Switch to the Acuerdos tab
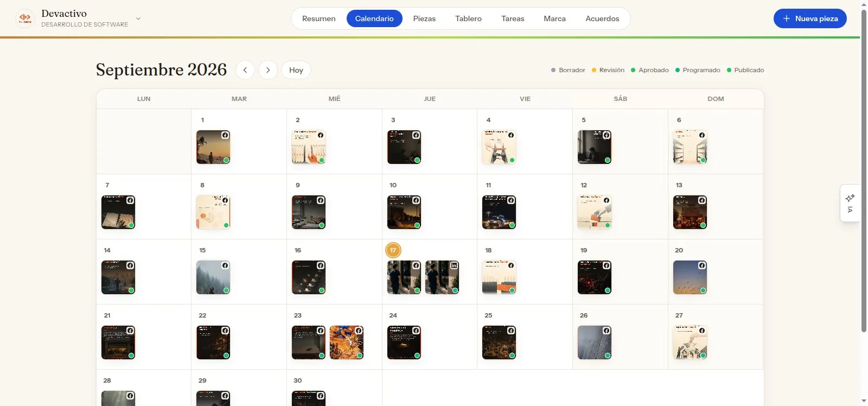868x406 pixels. [602, 18]
